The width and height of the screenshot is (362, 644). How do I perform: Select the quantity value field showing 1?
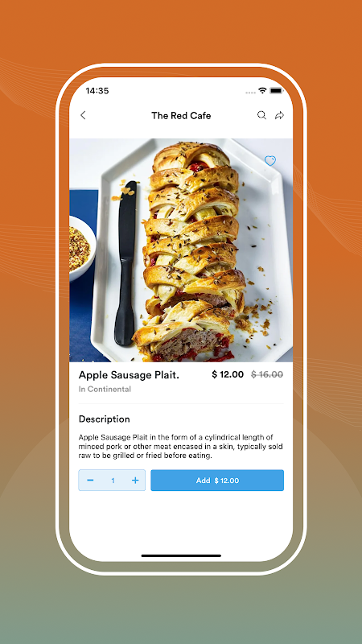tap(113, 481)
